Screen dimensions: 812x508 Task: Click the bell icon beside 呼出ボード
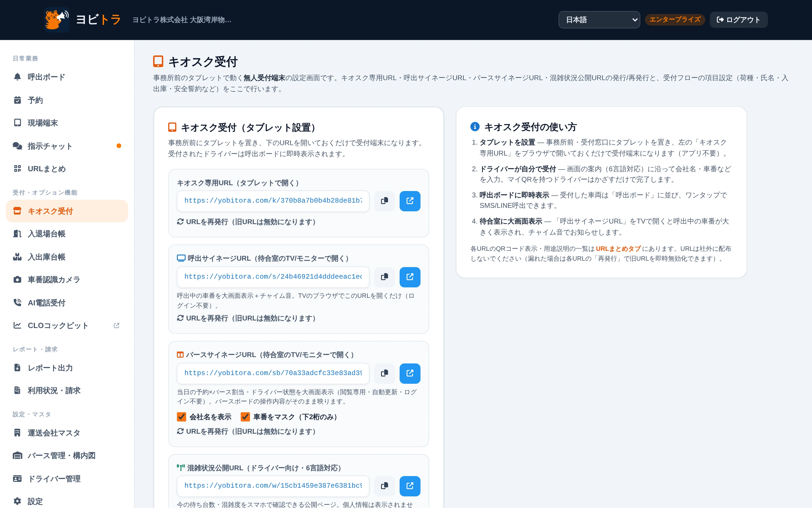click(17, 77)
